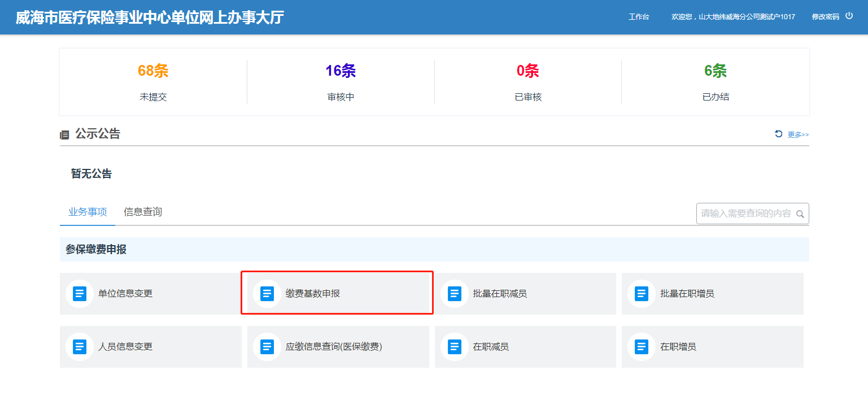The image size is (868, 418).
Task: View the 68条 未提交 items
Action: pyautogui.click(x=153, y=71)
